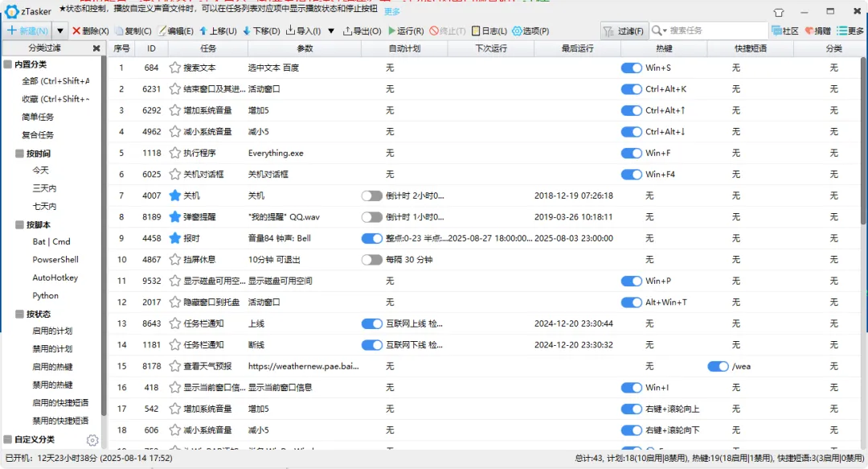The image size is (868, 469).
Task: Open the 更多 menu in toolbar
Action: coord(850,31)
